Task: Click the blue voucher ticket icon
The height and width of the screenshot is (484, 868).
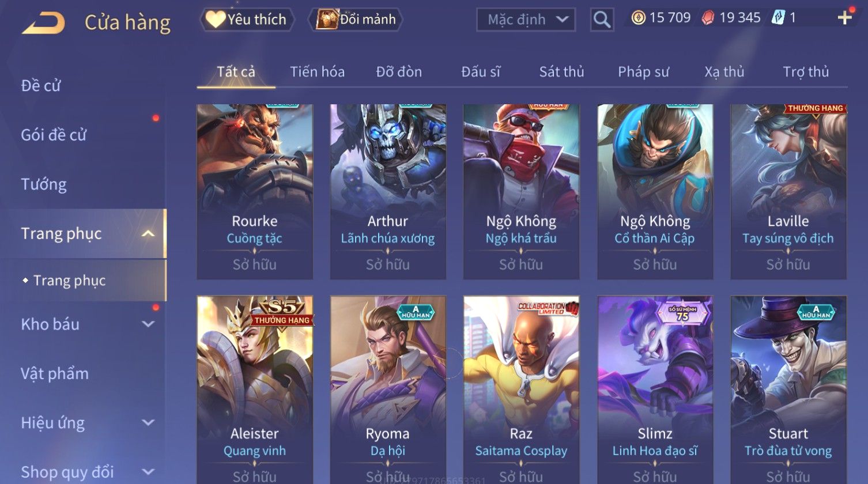Action: coord(778,18)
